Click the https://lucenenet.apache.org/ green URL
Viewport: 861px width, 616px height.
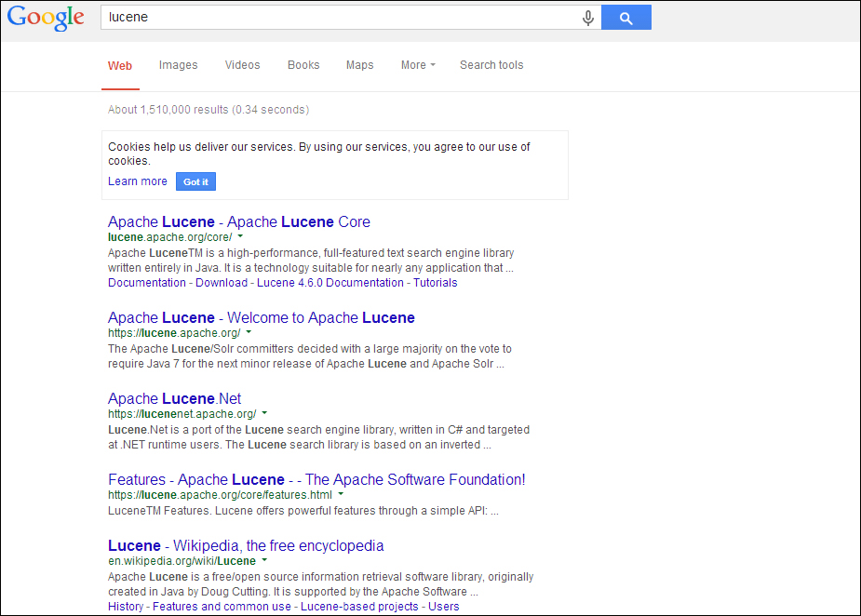(182, 414)
